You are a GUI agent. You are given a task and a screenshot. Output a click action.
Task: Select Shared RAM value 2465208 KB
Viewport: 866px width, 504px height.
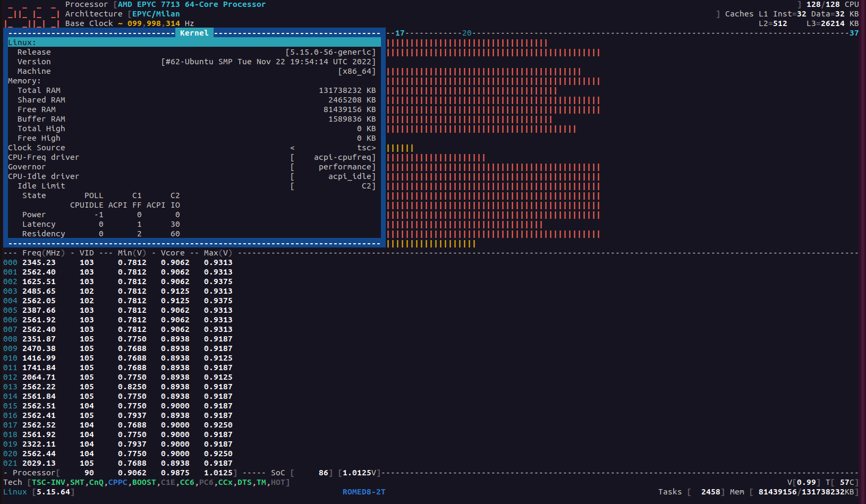click(352, 100)
